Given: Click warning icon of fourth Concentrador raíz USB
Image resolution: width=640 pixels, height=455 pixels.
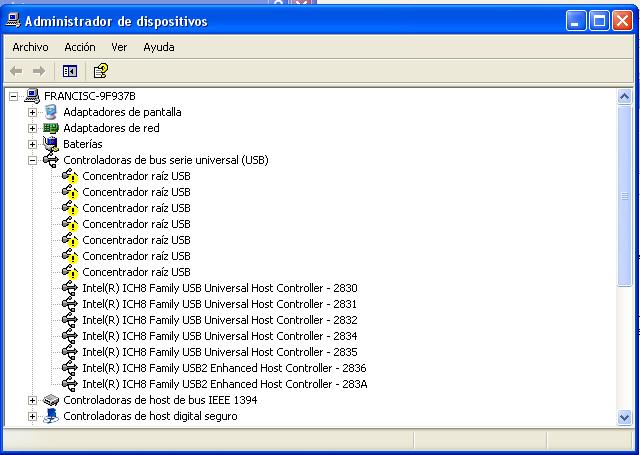Looking at the screenshot, I should 70,224.
